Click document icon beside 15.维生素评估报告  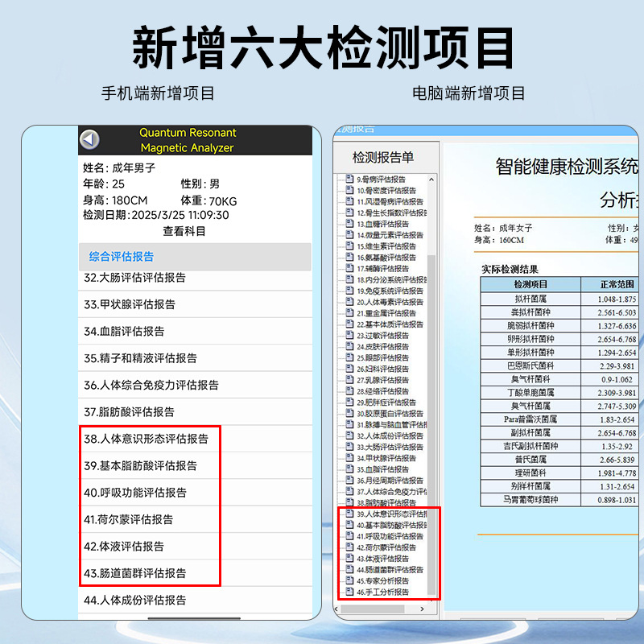(x=349, y=246)
